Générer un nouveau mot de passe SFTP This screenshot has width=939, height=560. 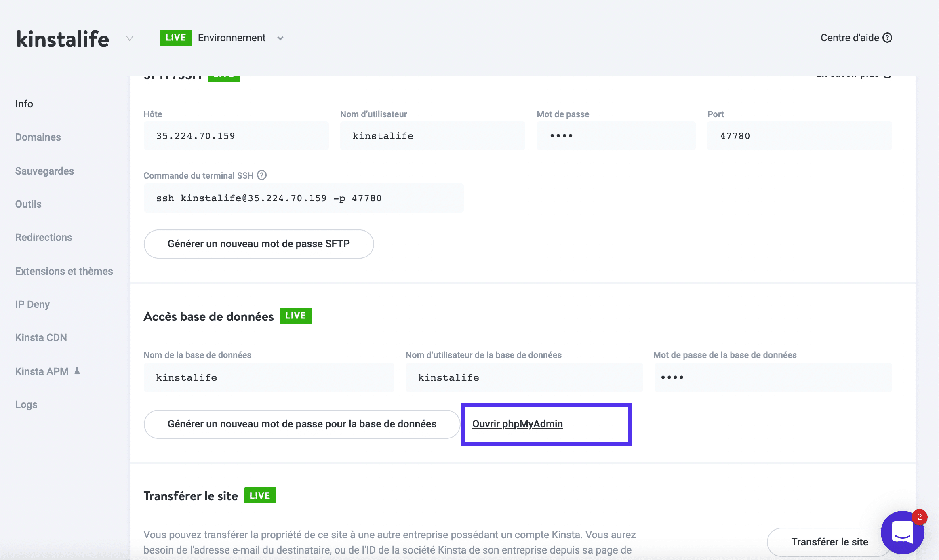[259, 244]
